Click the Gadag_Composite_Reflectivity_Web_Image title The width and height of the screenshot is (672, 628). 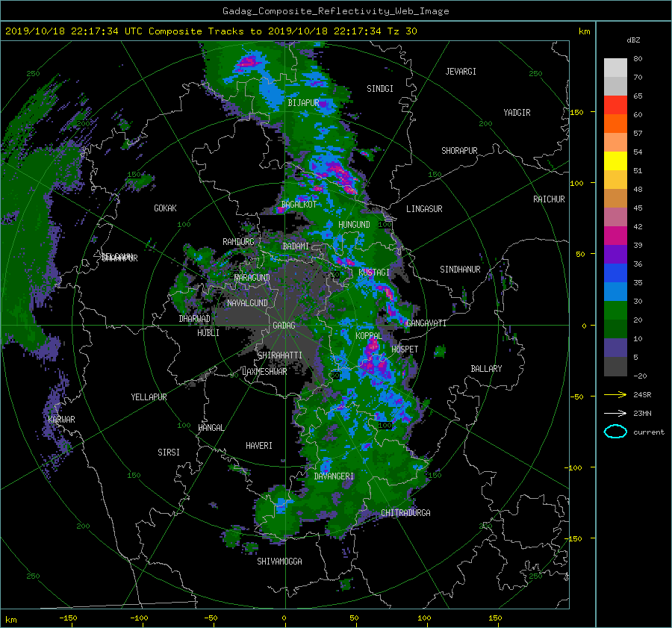tap(335, 11)
